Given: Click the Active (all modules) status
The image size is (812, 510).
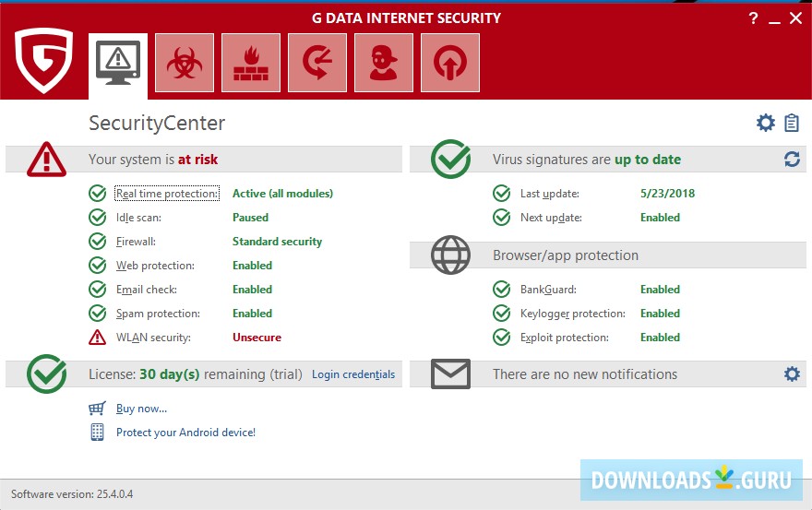Looking at the screenshot, I should [x=282, y=193].
